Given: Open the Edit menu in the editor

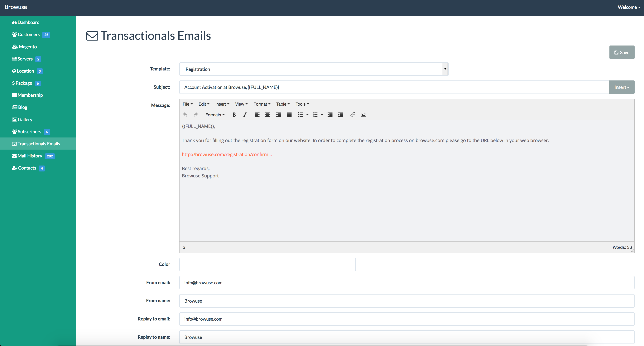Looking at the screenshot, I should coord(204,104).
